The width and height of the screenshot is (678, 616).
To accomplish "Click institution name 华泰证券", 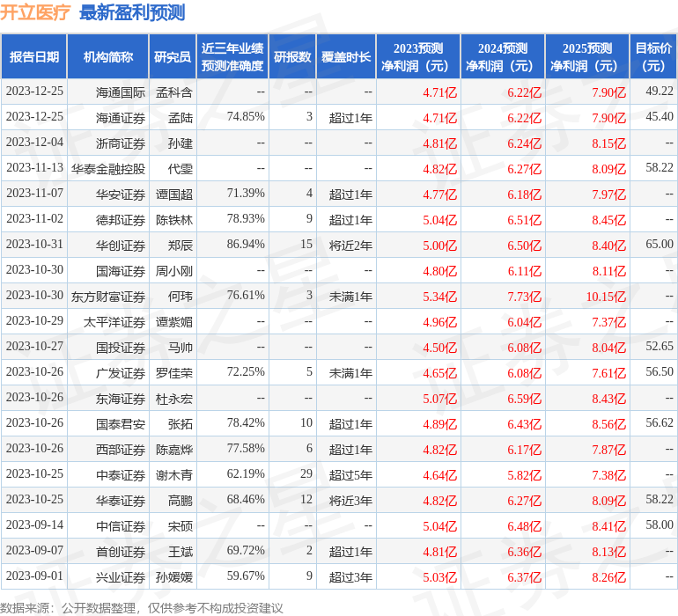I will (121, 500).
